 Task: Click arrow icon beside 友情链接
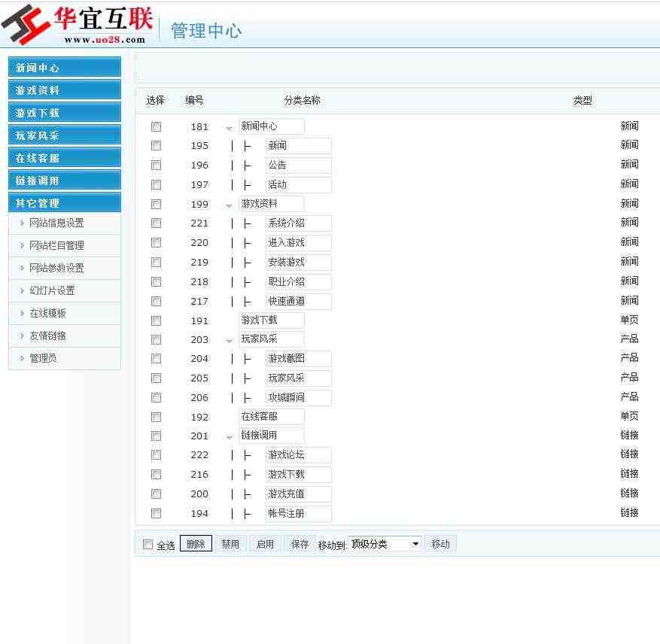coord(23,336)
